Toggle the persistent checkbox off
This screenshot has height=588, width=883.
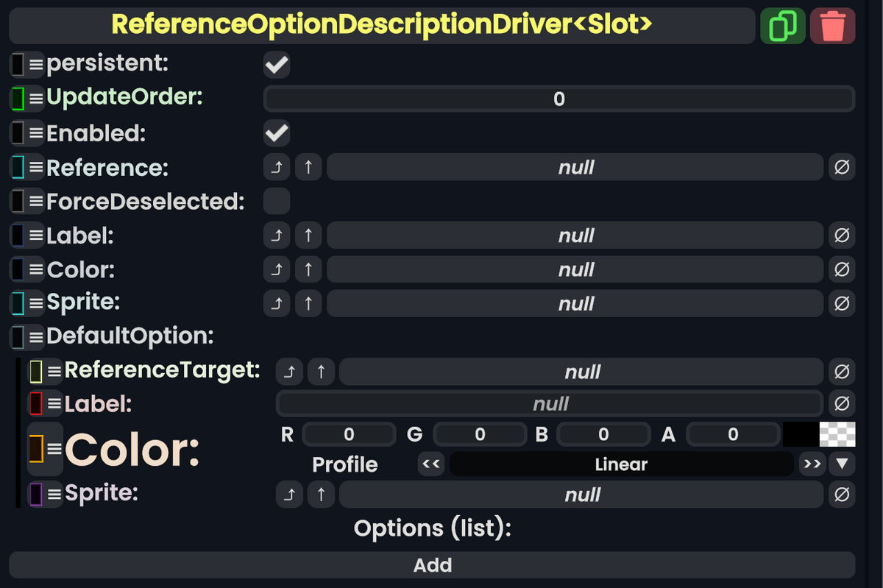tap(277, 65)
